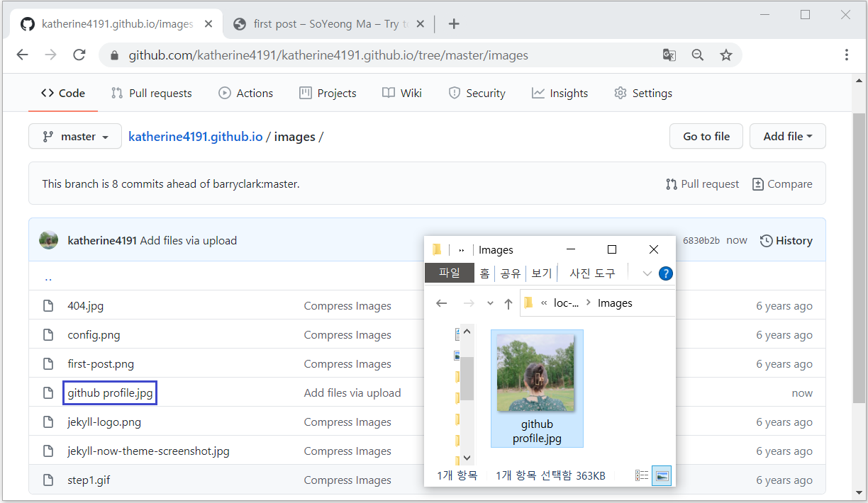Click the Chrome address bar URL

328,55
